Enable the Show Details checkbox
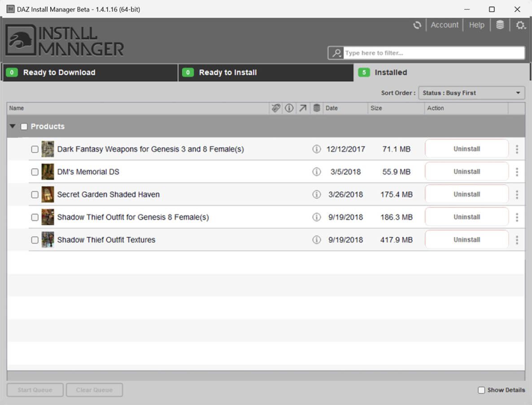The image size is (532, 405). 481,390
